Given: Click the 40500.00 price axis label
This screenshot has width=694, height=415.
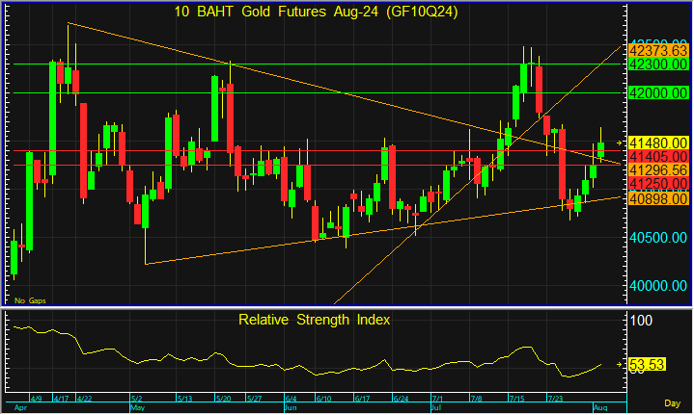Looking at the screenshot, I should 658,238.
